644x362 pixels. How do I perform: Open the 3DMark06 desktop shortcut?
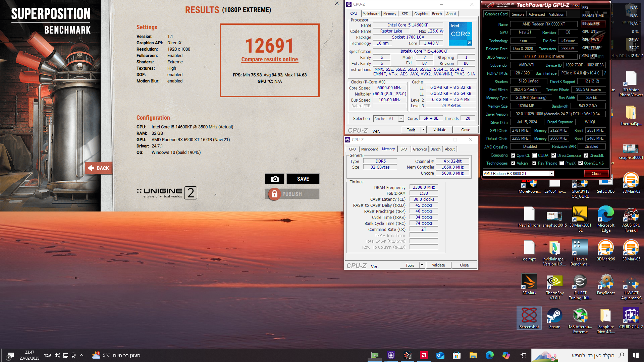pos(606,250)
